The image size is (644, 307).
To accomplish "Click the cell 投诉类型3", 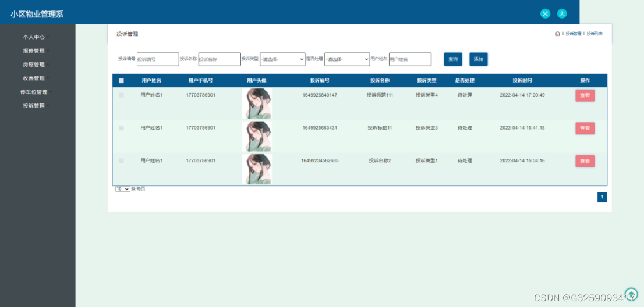I will (x=427, y=128).
